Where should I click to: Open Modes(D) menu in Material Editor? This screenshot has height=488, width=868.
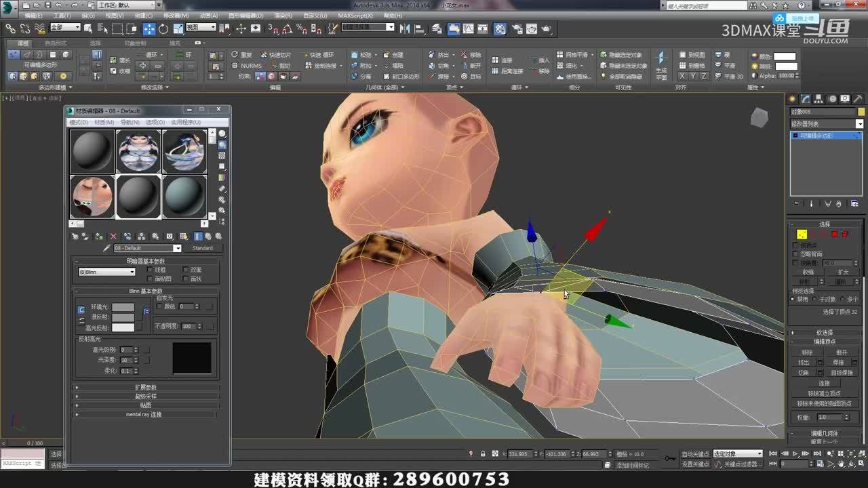point(79,123)
